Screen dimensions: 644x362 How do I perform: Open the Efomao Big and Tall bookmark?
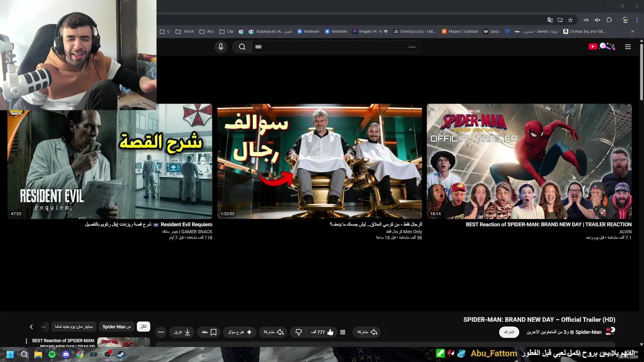click(x=584, y=31)
